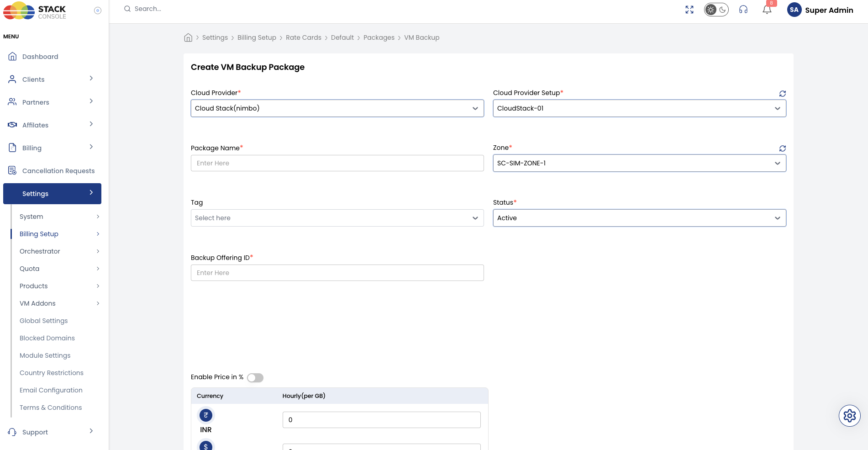The width and height of the screenshot is (868, 450).
Task: Open Country Restrictions
Action: point(52,373)
